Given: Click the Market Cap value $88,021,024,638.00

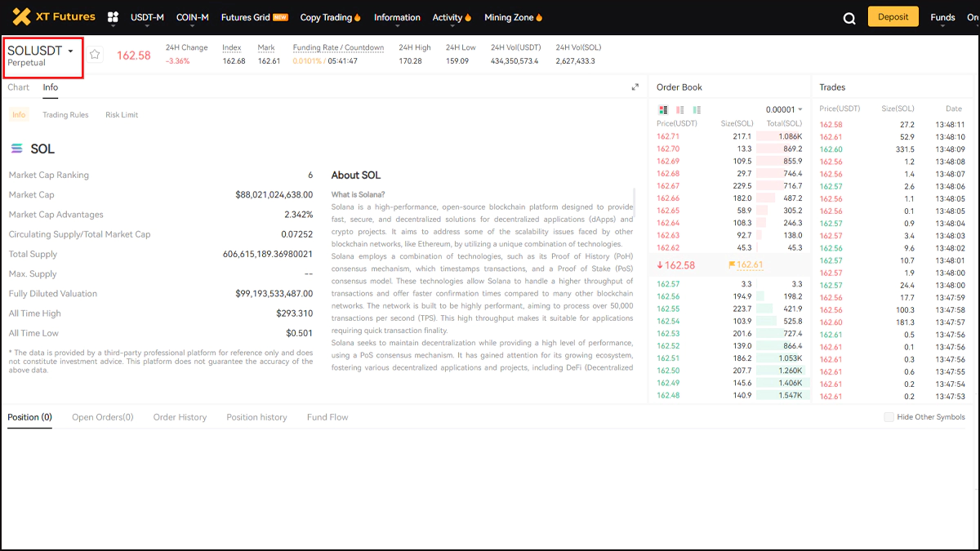Looking at the screenshot, I should 274,195.
